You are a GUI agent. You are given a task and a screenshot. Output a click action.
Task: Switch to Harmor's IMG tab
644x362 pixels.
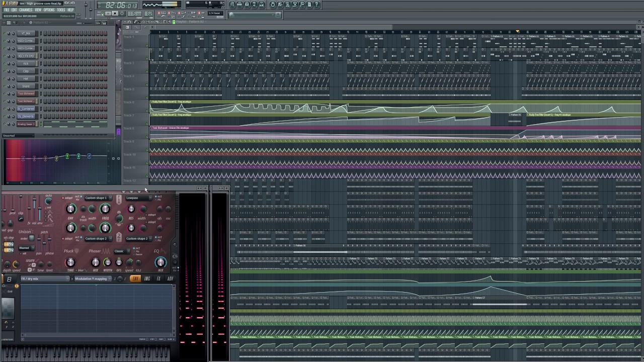tap(147, 279)
